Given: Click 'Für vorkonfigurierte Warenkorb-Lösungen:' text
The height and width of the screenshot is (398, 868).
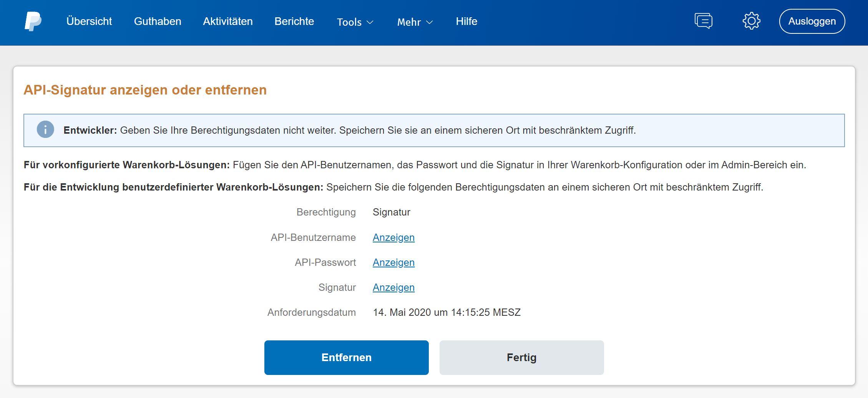Looking at the screenshot, I should coord(127,165).
